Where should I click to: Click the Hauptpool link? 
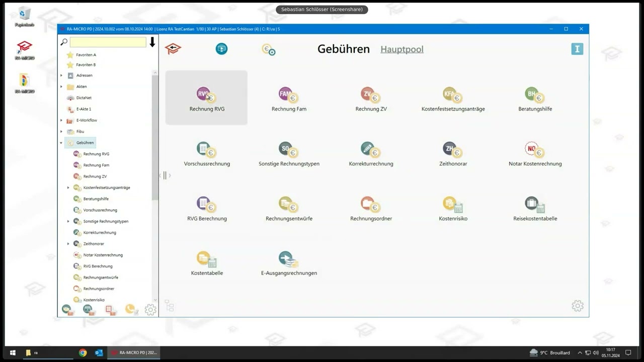click(402, 49)
